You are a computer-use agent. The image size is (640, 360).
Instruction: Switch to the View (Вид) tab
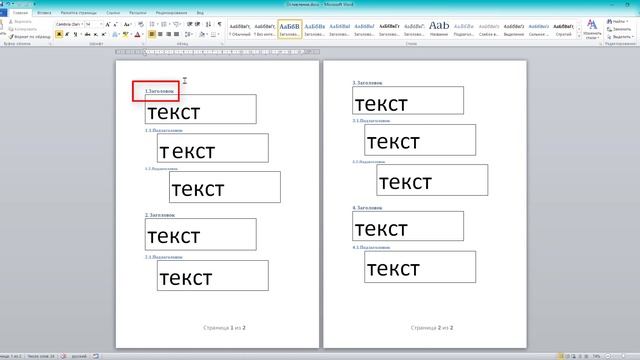200,13
